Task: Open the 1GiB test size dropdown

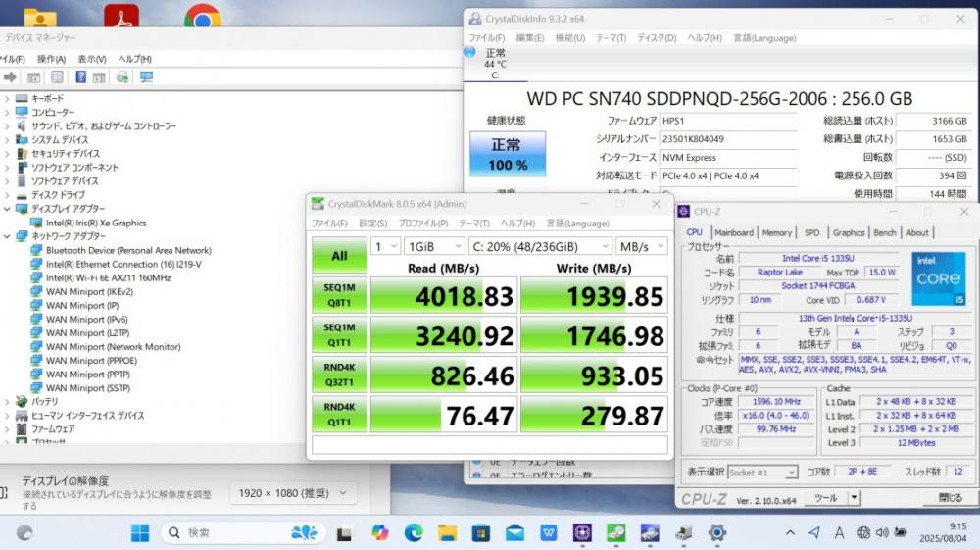Action: 434,246
